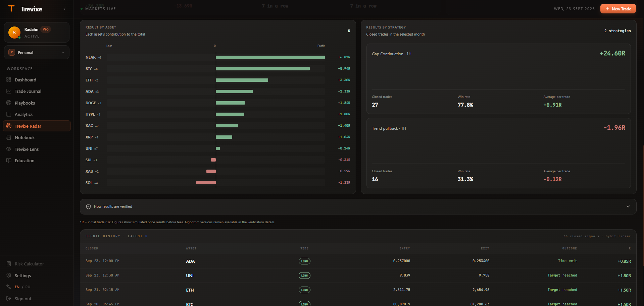Click the LONG badge in the ETH row
The image size is (644, 306).
click(304, 290)
